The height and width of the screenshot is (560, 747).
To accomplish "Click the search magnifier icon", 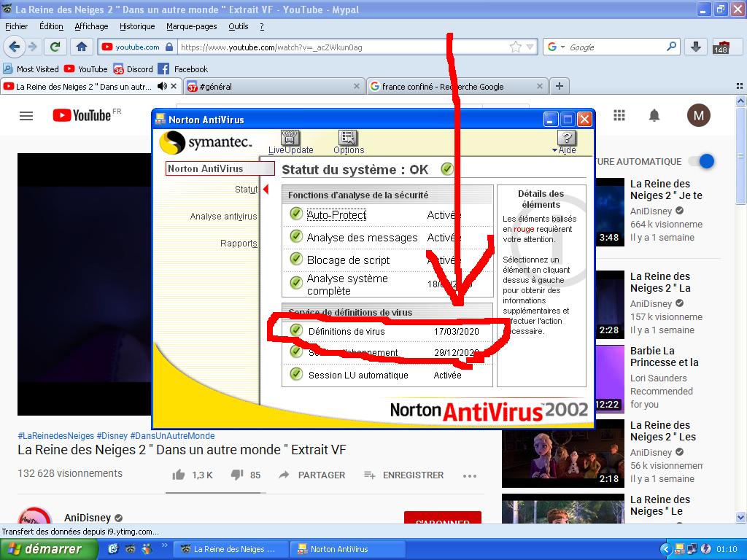I will pyautogui.click(x=671, y=47).
